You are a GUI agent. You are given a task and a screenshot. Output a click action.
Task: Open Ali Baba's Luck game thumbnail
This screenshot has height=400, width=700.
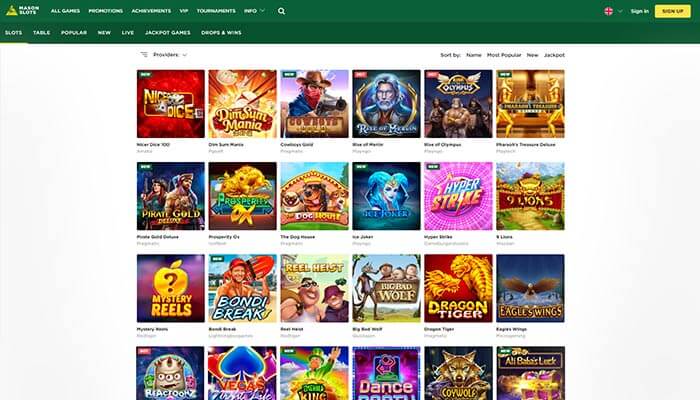[530, 373]
